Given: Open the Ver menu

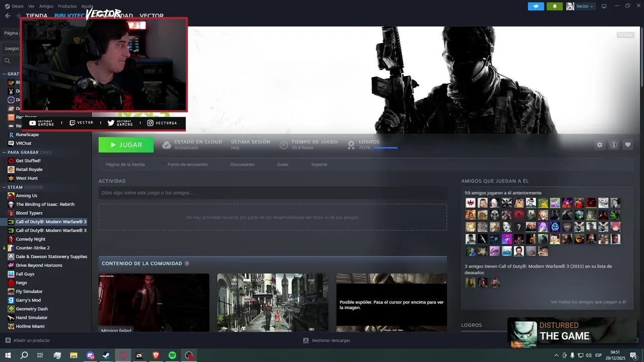Looking at the screenshot, I should pyautogui.click(x=32, y=6).
